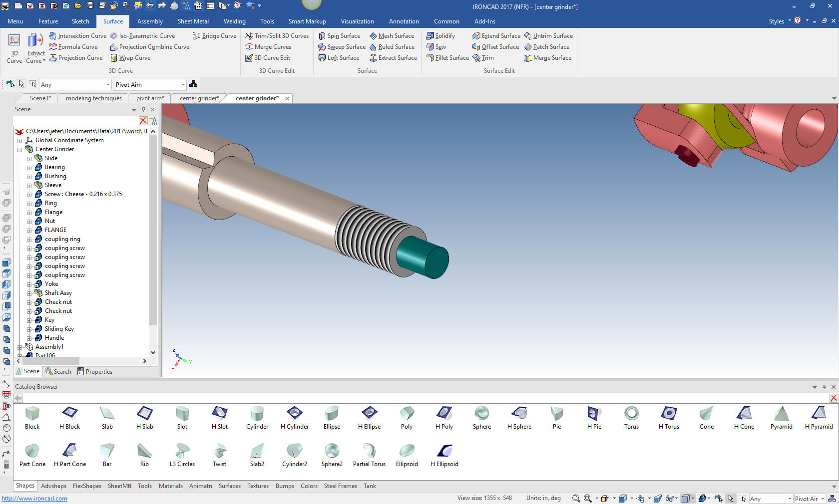Click the scene search input field

coord(75,121)
